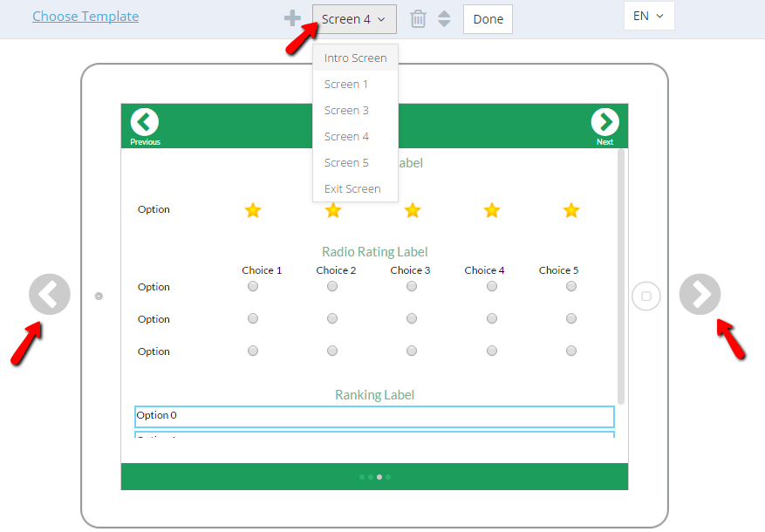
Task: Select Choice 3 radio in second Option row
Action: (x=412, y=318)
